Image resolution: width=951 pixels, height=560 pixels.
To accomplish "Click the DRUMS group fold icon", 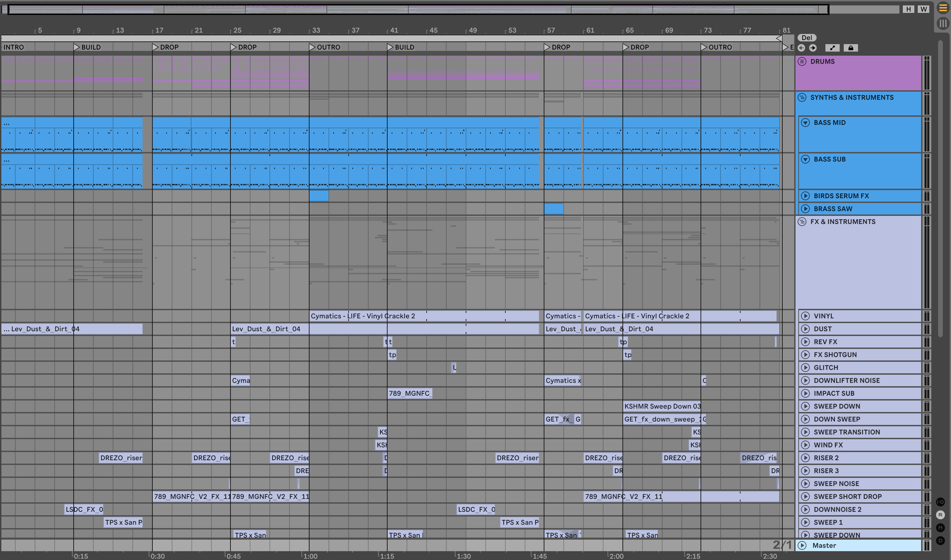I will (802, 61).
